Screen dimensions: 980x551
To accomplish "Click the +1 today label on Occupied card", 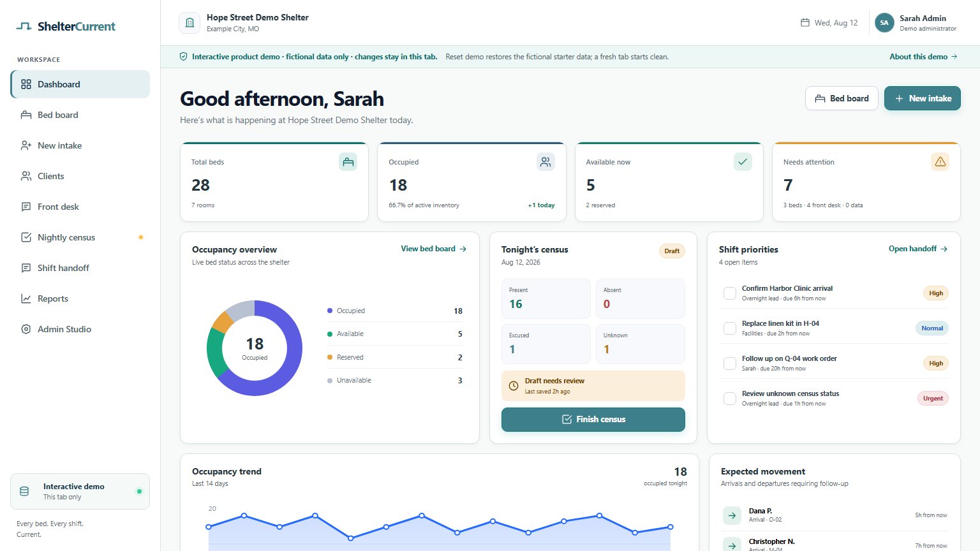I will click(x=541, y=205).
